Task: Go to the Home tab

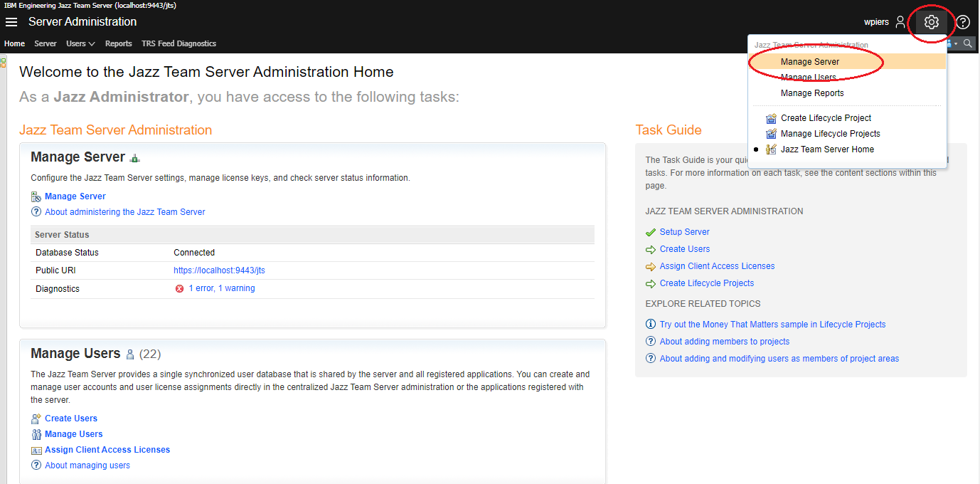Action: (x=15, y=43)
